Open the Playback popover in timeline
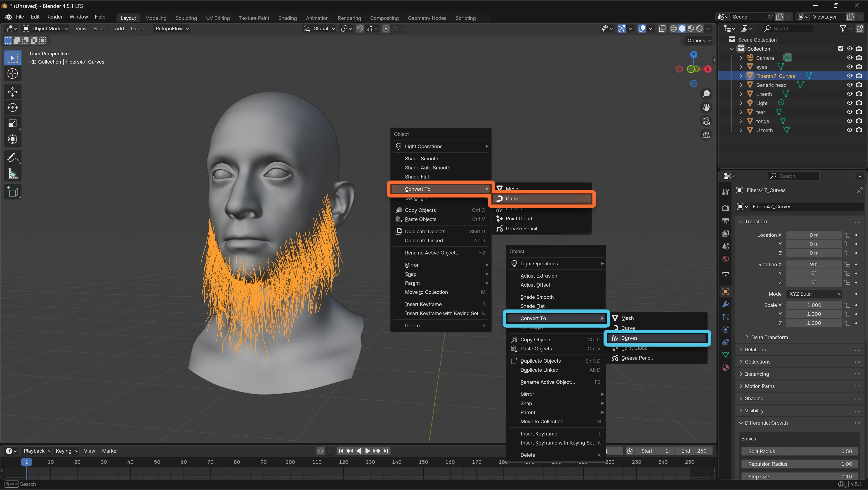This screenshot has width=868, height=490. 37,451
